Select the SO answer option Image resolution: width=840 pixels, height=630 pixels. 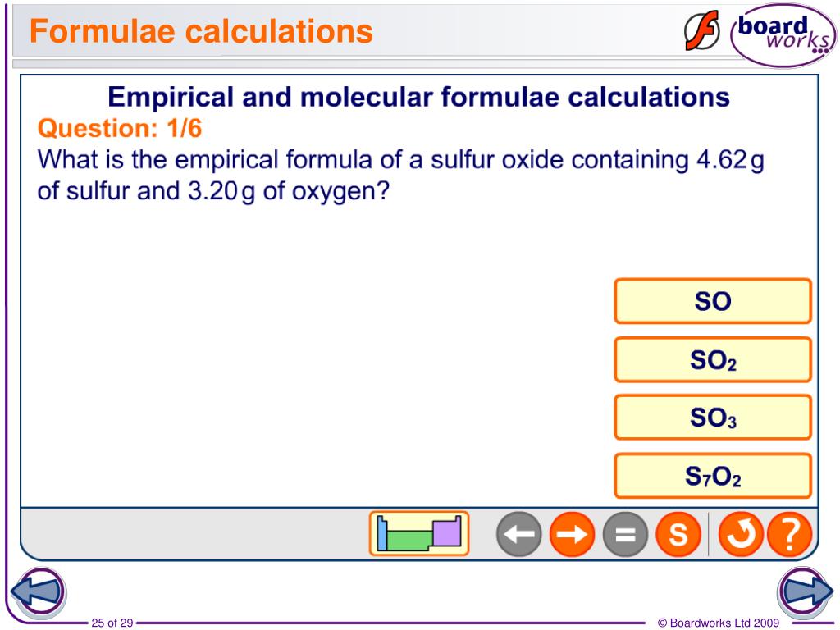click(713, 301)
